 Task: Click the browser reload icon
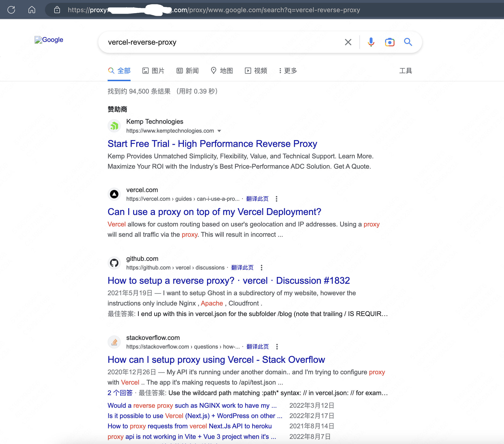tap(11, 10)
